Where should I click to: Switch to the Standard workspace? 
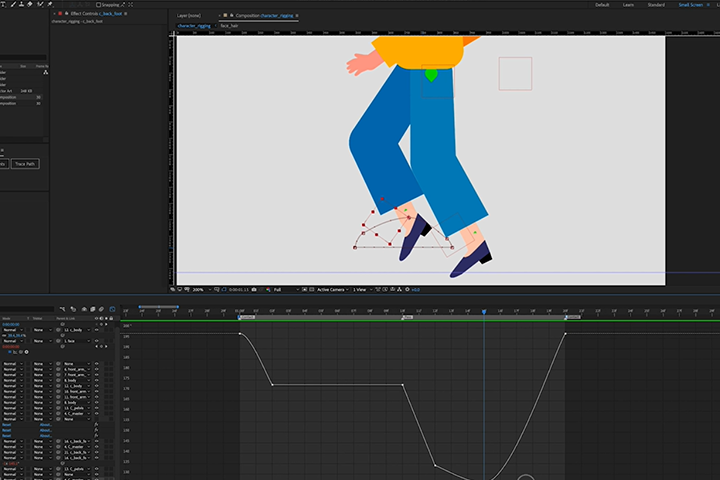pos(656,5)
